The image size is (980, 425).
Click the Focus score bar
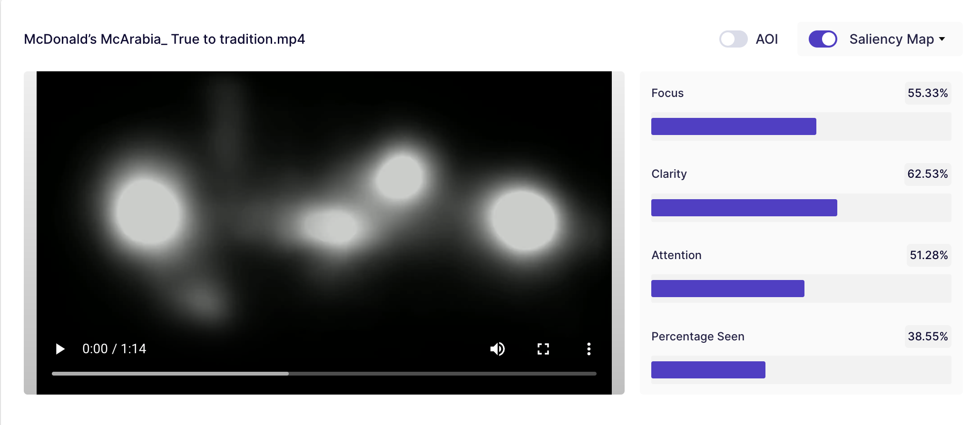(x=734, y=126)
